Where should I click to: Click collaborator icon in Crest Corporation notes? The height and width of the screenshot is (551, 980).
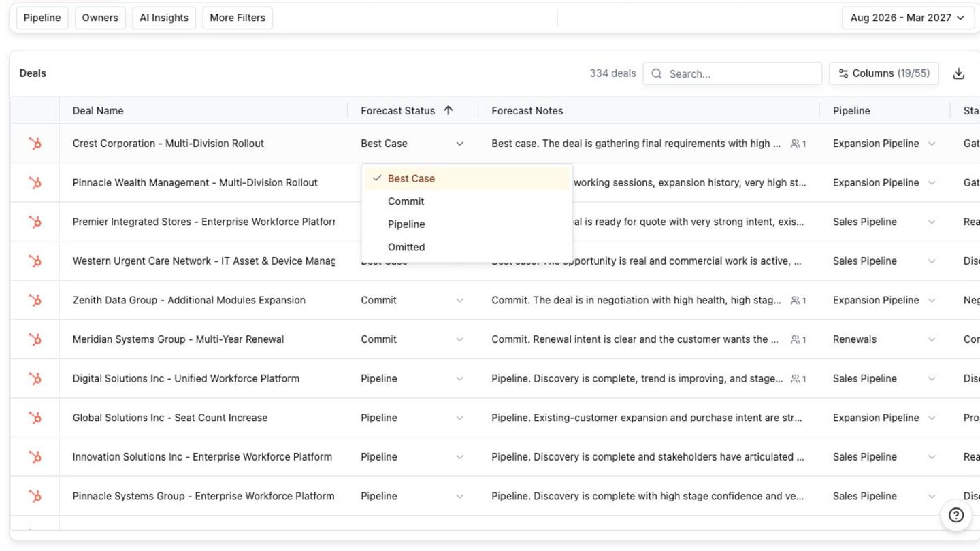tap(798, 144)
